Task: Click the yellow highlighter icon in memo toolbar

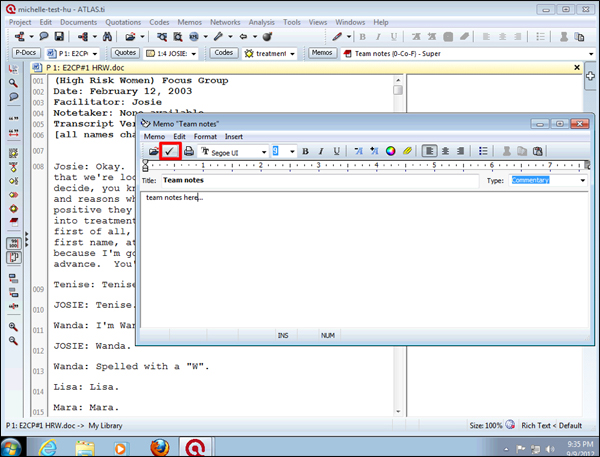Action: click(407, 151)
